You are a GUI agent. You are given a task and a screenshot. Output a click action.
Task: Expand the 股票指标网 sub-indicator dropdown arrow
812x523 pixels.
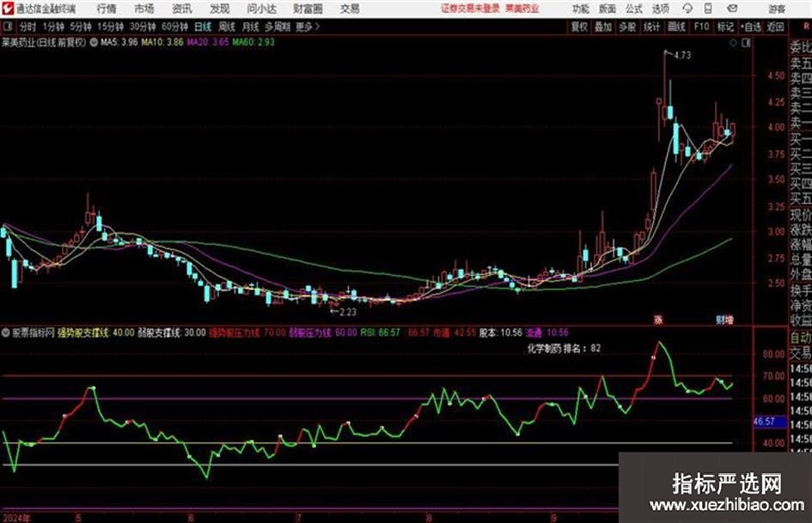(x=6, y=332)
